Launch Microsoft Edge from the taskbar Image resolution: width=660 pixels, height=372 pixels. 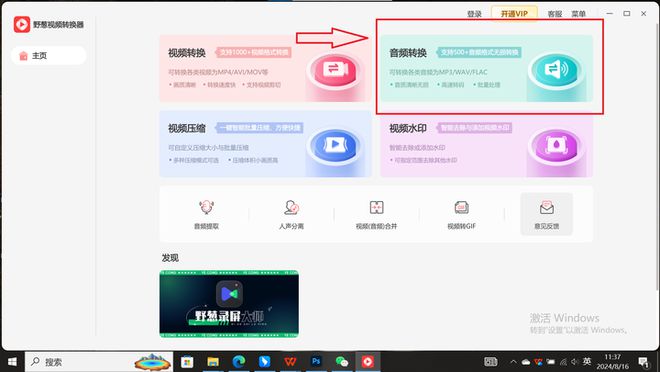(239, 362)
